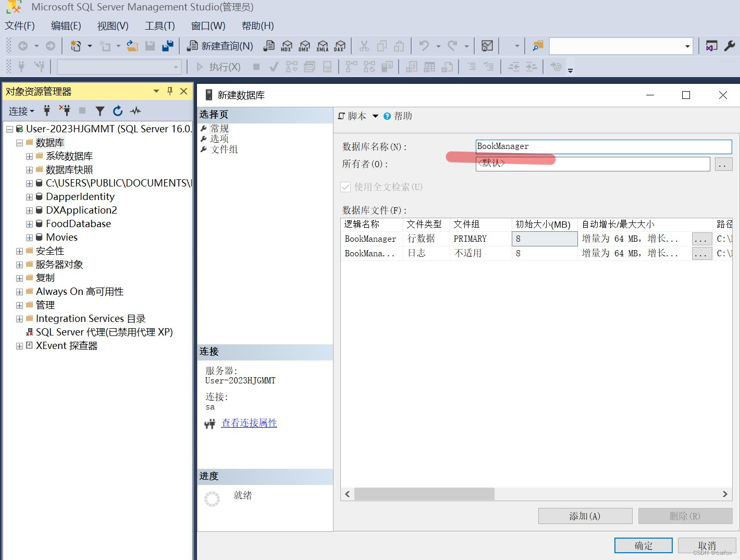Select the 选项 page

click(219, 139)
